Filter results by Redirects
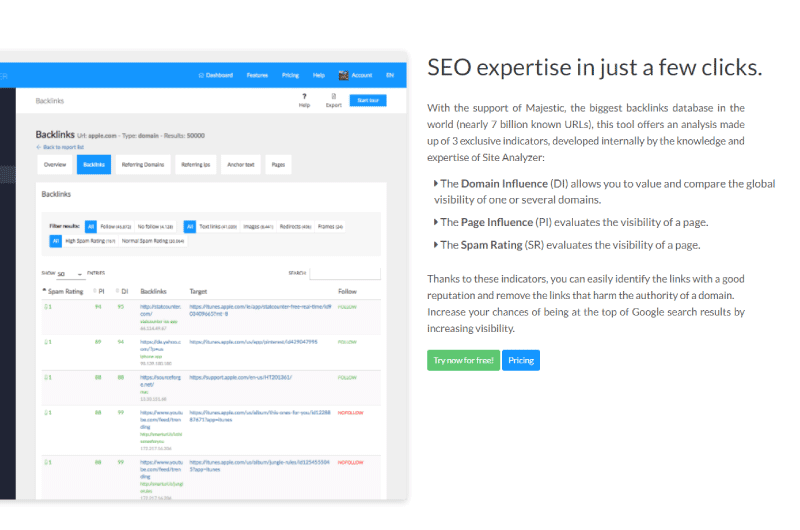 coord(295,226)
